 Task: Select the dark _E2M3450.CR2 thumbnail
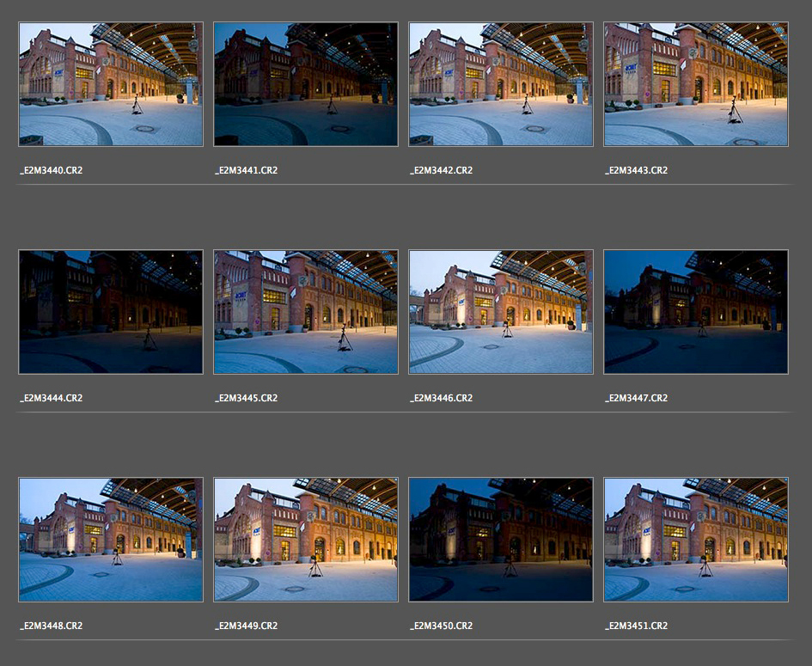(x=501, y=540)
